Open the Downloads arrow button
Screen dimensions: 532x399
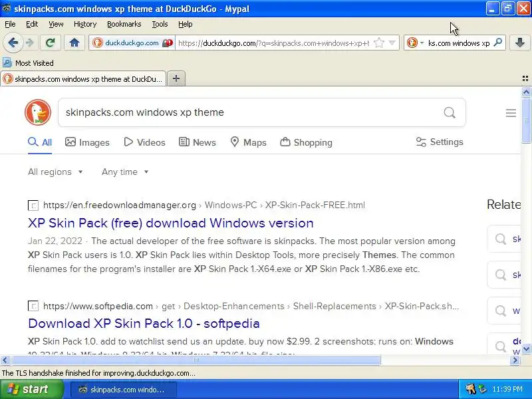click(519, 43)
